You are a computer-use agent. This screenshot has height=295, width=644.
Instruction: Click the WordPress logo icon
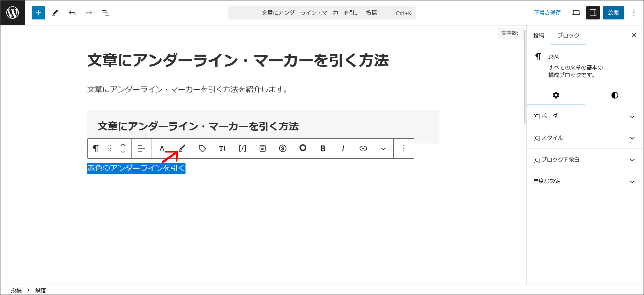[13, 13]
